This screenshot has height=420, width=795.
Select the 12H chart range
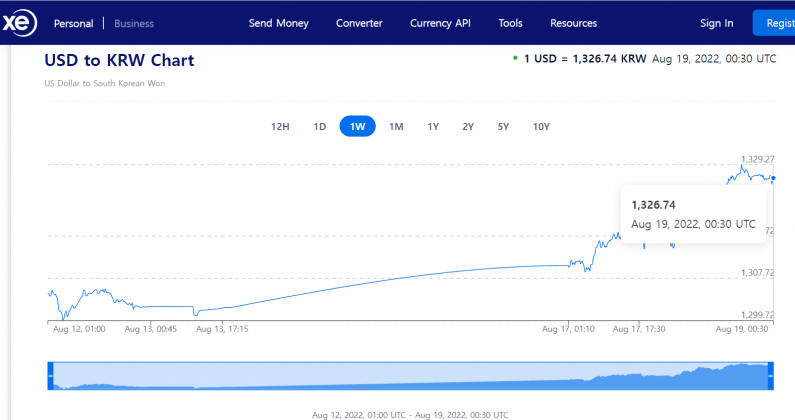280,126
